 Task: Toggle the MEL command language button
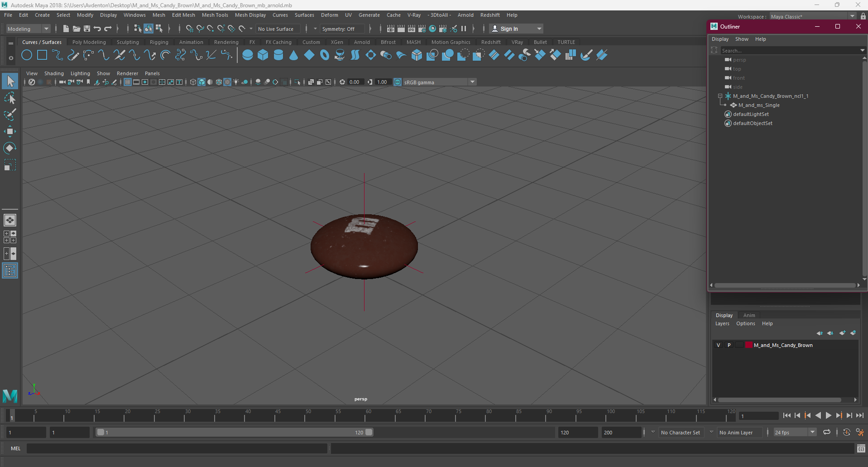point(16,448)
